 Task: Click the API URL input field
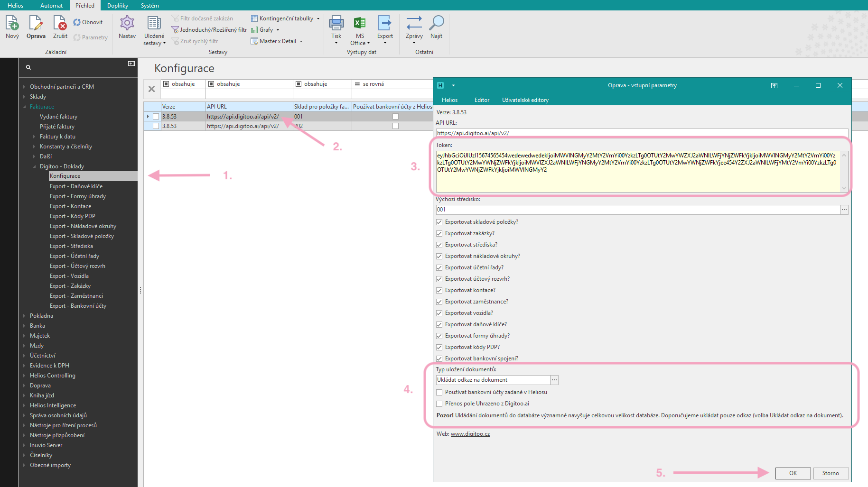[x=642, y=133]
